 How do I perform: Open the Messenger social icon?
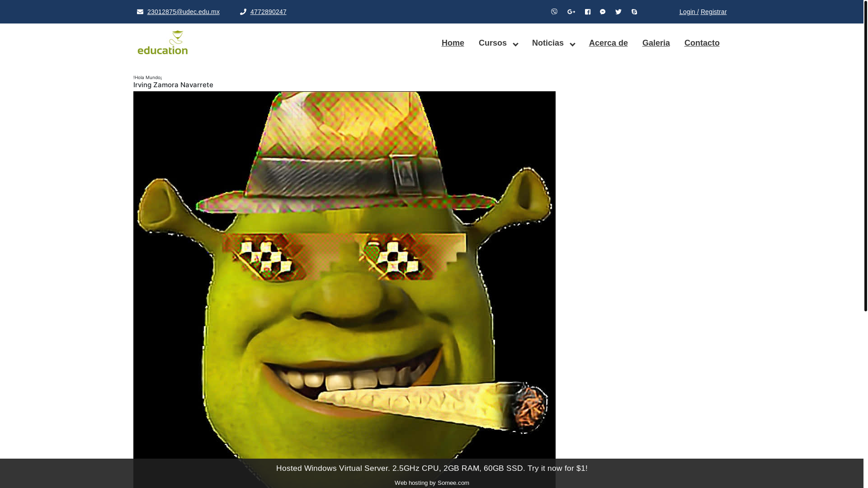coord(603,12)
